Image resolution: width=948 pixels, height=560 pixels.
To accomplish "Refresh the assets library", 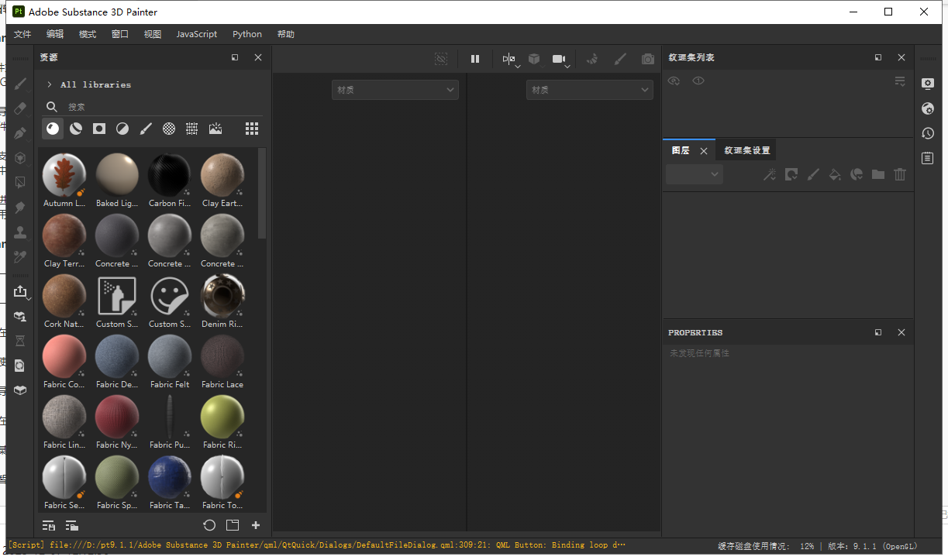I will click(209, 525).
